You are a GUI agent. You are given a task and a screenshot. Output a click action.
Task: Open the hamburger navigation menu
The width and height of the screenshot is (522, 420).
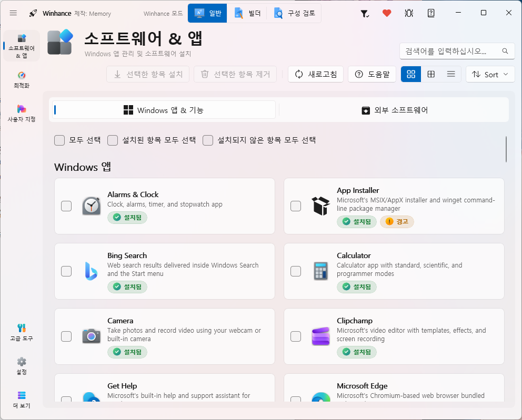[13, 13]
